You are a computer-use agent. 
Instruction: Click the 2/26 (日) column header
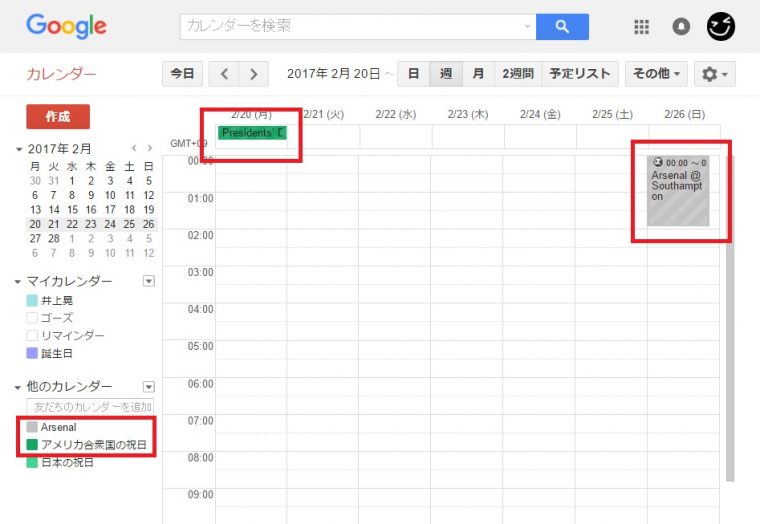684,114
